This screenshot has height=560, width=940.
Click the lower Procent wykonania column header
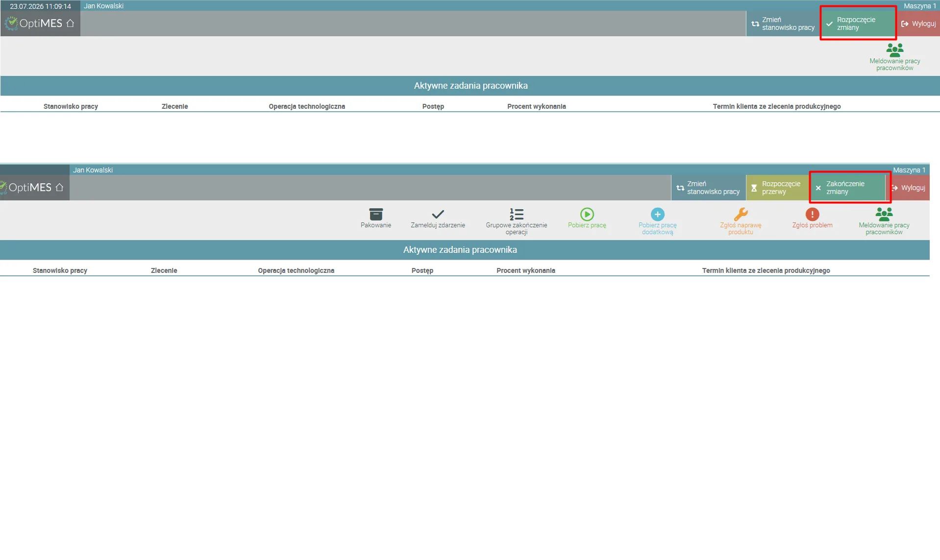pos(526,270)
